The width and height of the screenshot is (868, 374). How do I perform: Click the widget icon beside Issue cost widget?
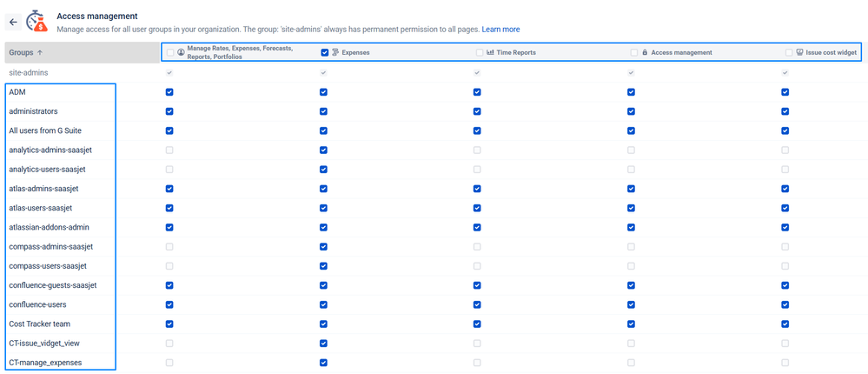pos(799,53)
